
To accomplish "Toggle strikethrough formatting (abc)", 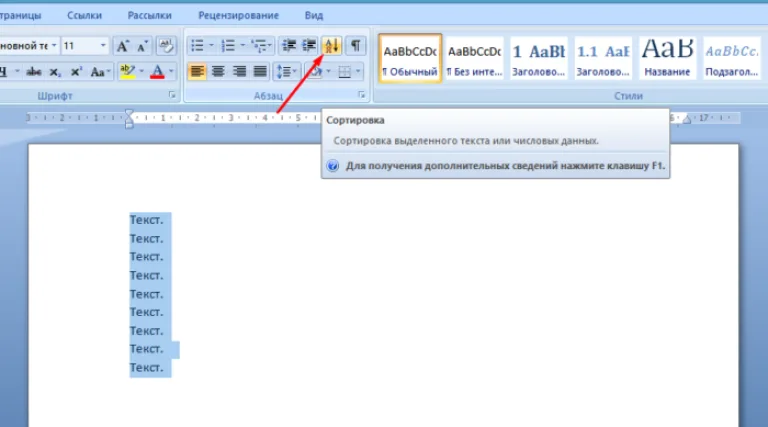I will (34, 72).
